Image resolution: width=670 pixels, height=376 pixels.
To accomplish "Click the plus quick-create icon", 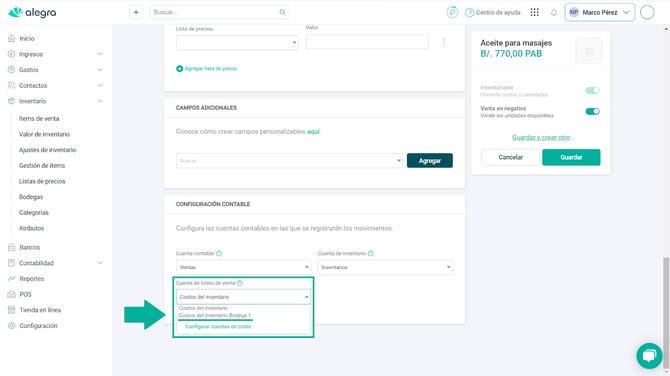I will click(x=136, y=12).
